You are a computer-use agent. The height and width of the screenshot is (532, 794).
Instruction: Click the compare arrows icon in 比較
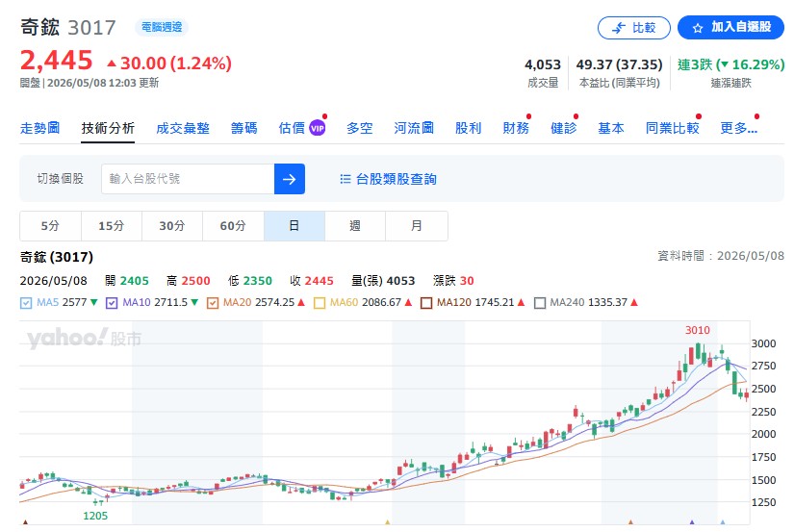coord(619,28)
